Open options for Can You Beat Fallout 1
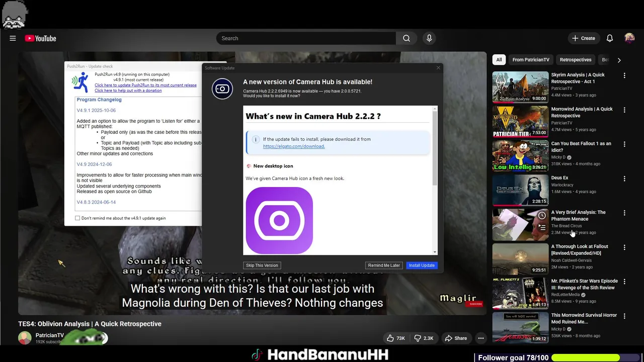The image size is (644, 362). pyautogui.click(x=624, y=144)
